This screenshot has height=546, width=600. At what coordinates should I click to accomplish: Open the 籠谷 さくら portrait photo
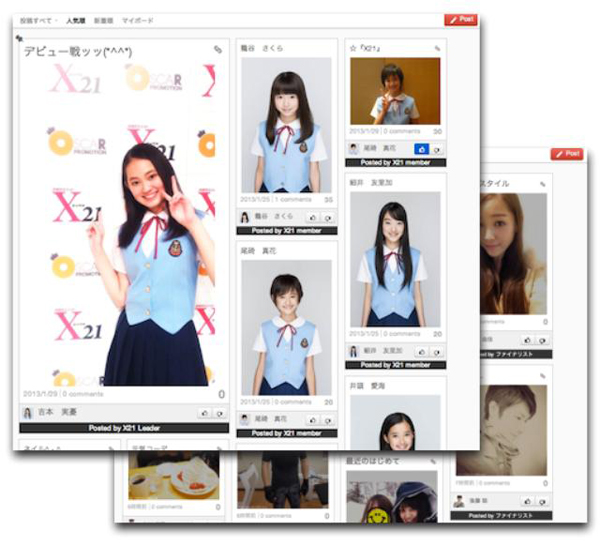(286, 123)
